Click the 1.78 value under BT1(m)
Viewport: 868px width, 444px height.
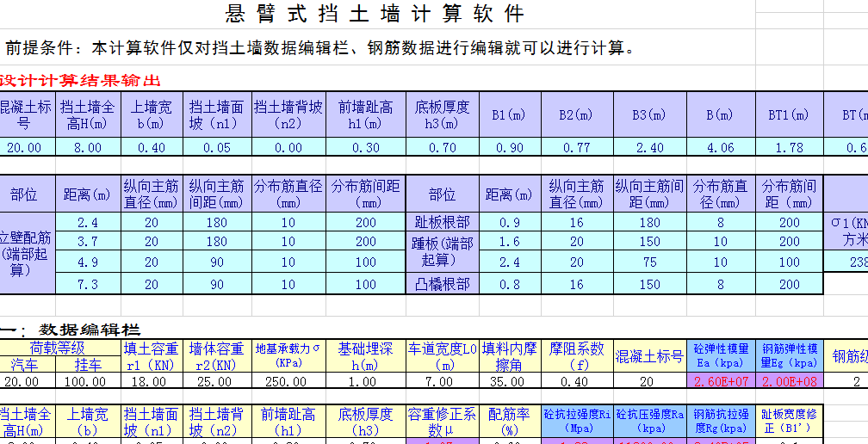point(790,147)
